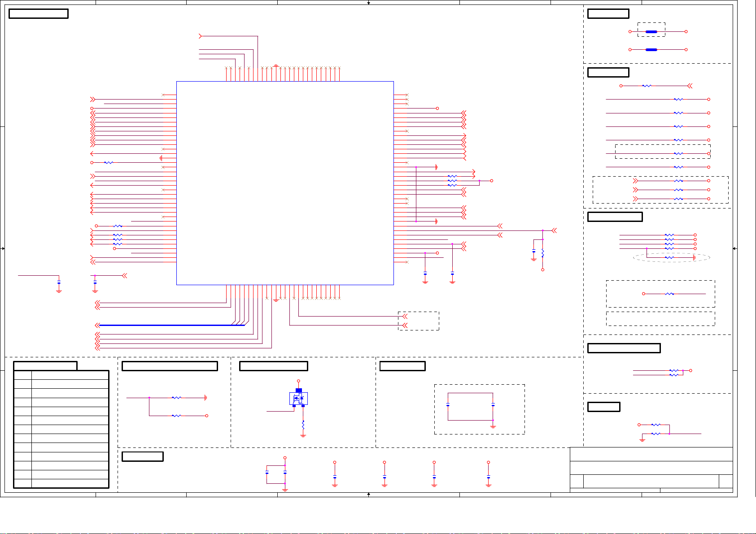Viewport: 756px width, 534px height.
Task: Select the large central IC rectangle
Action: pyautogui.click(x=285, y=183)
